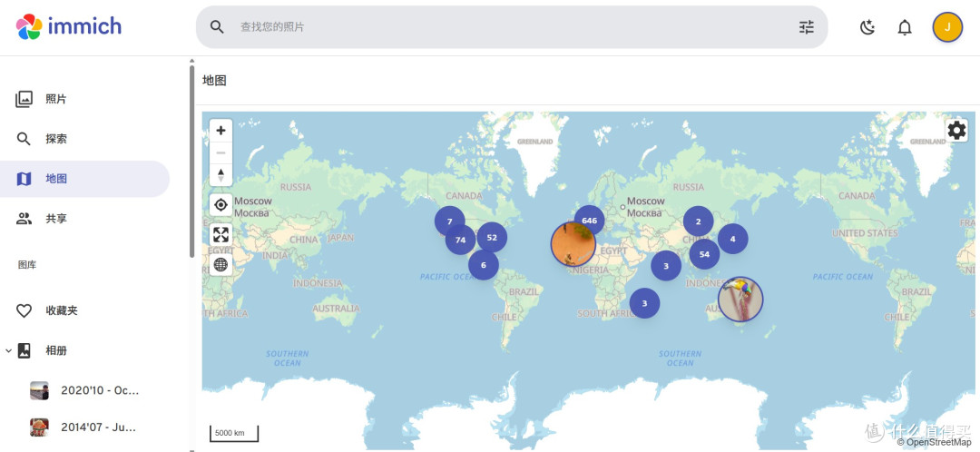Click the search magnifier icon in search bar
980x452 pixels.
pyautogui.click(x=217, y=27)
